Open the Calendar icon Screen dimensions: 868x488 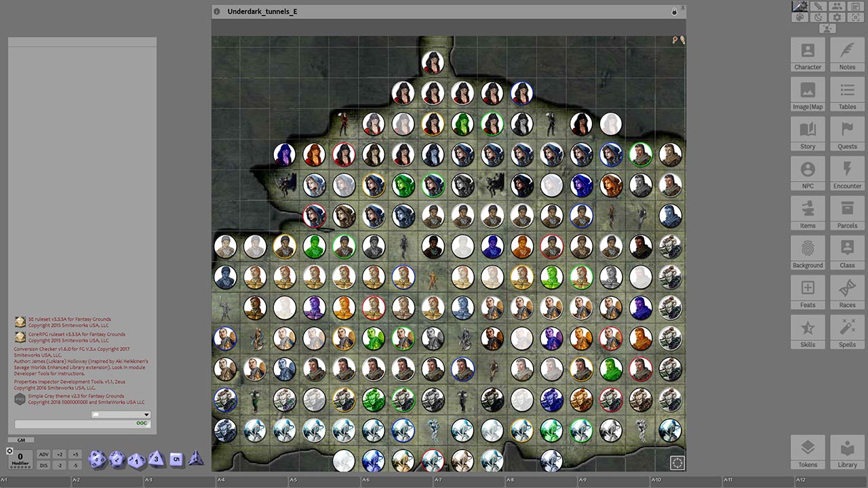click(x=855, y=6)
